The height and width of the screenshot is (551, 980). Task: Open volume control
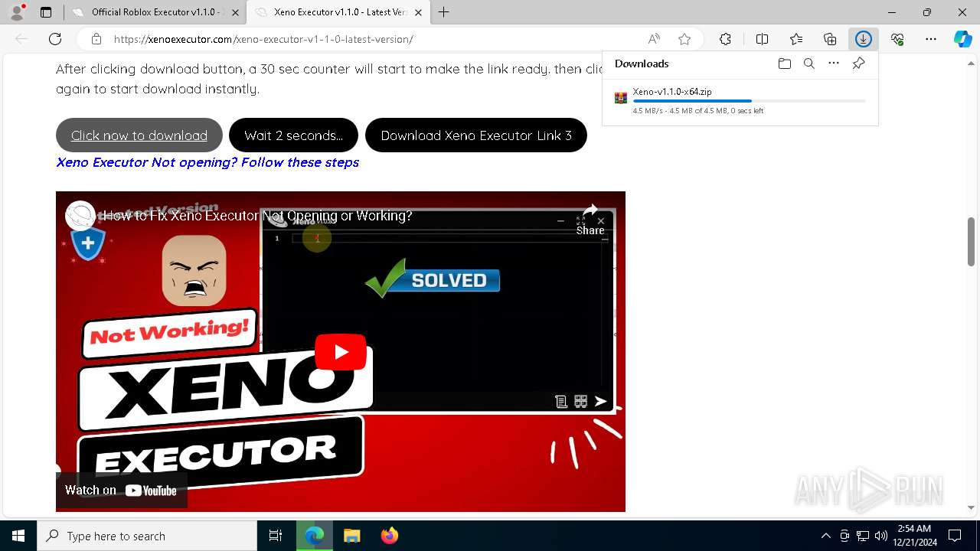(x=881, y=536)
